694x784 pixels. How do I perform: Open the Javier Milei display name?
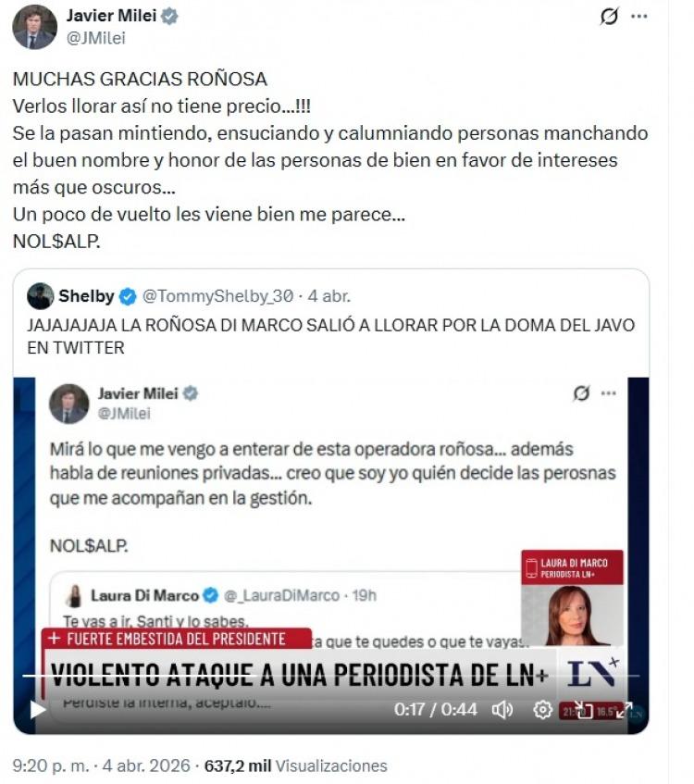pos(111,16)
